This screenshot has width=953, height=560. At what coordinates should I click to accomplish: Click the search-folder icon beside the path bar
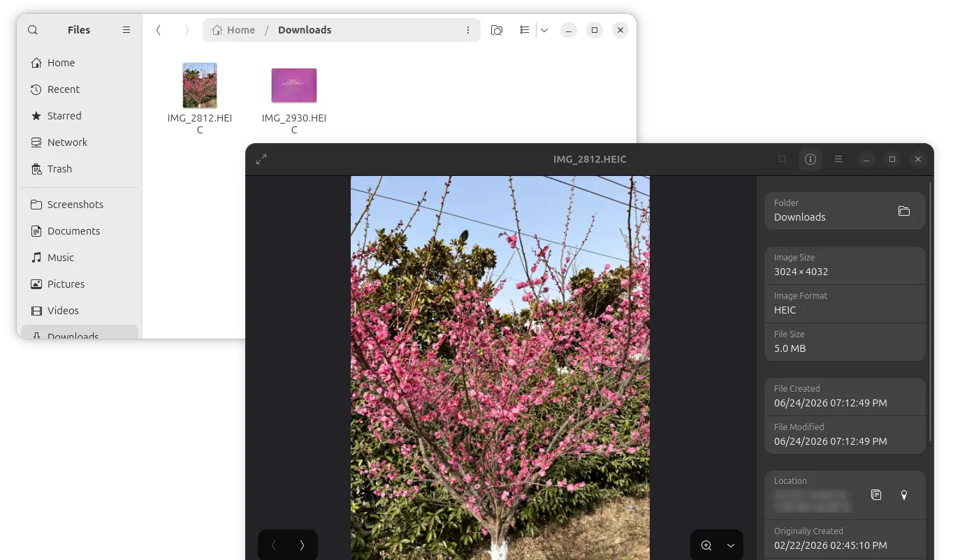pos(497,30)
